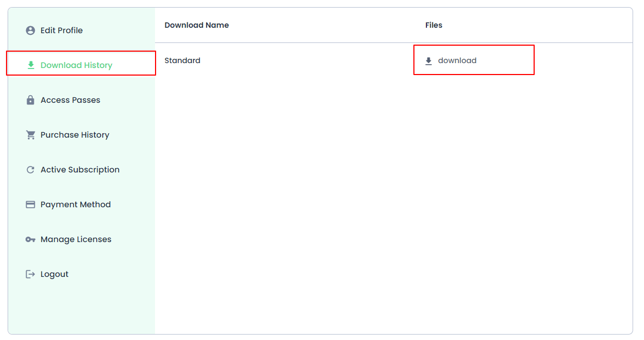Click the refresh icon beside Active Subscription
Screen dimensions: 644x340
click(30, 170)
